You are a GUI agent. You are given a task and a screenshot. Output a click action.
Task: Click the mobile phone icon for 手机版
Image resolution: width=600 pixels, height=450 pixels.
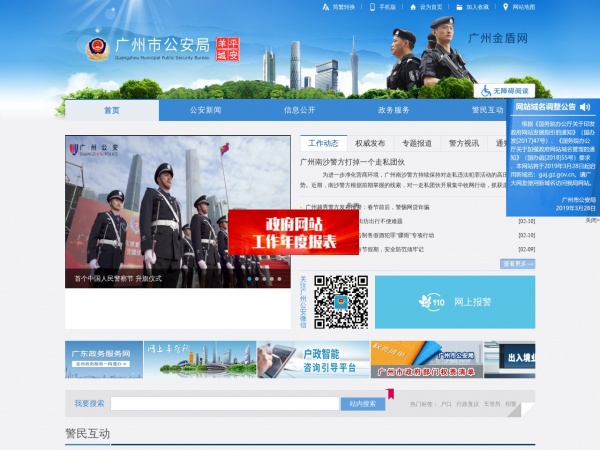372,7
